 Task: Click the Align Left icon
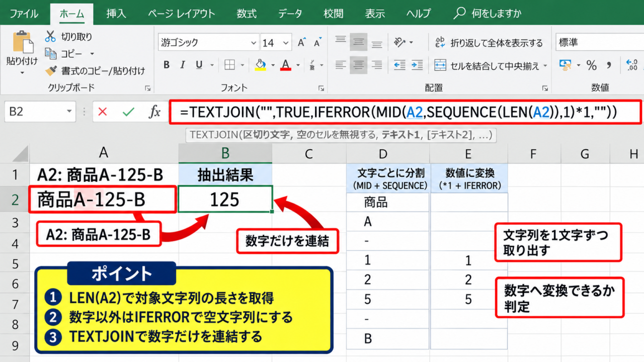pyautogui.click(x=341, y=65)
